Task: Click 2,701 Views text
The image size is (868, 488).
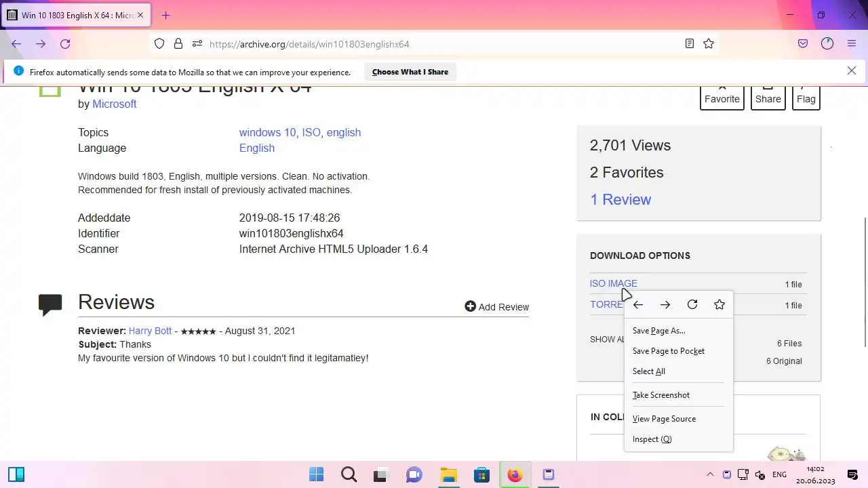Action: click(630, 145)
